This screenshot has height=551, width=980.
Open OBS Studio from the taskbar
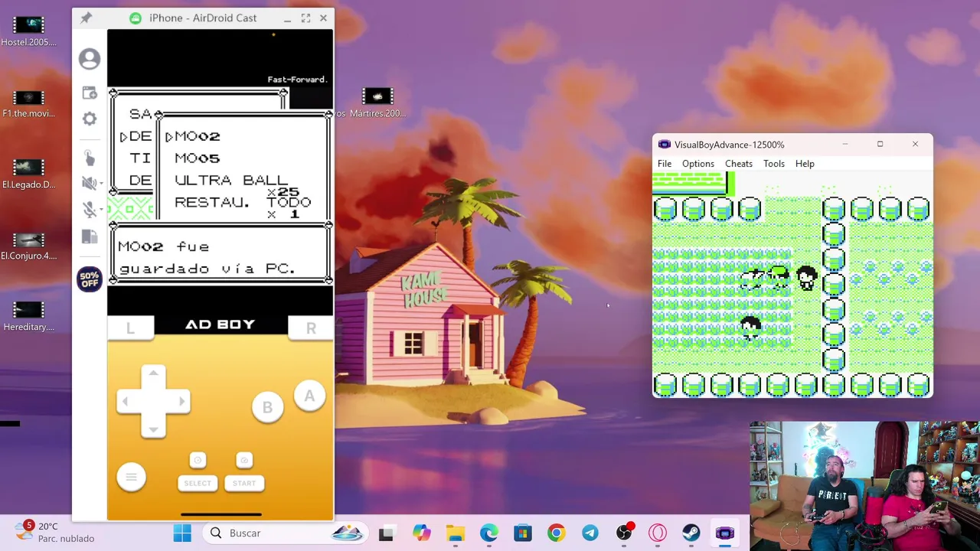(624, 533)
